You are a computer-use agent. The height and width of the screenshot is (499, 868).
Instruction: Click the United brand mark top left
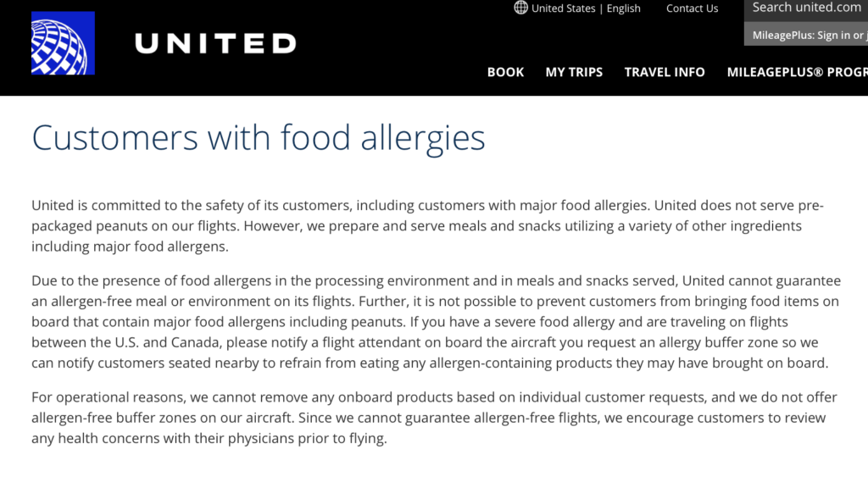(x=62, y=42)
